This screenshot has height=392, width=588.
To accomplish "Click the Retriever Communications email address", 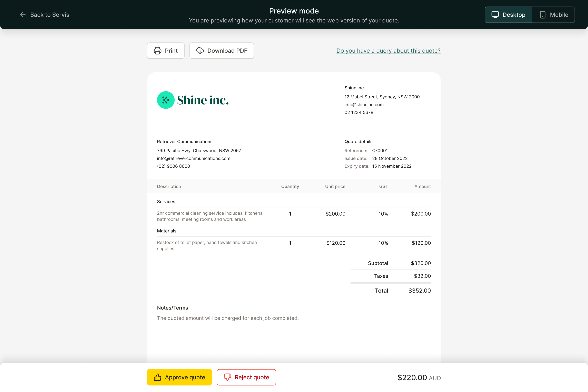I will pos(194,158).
